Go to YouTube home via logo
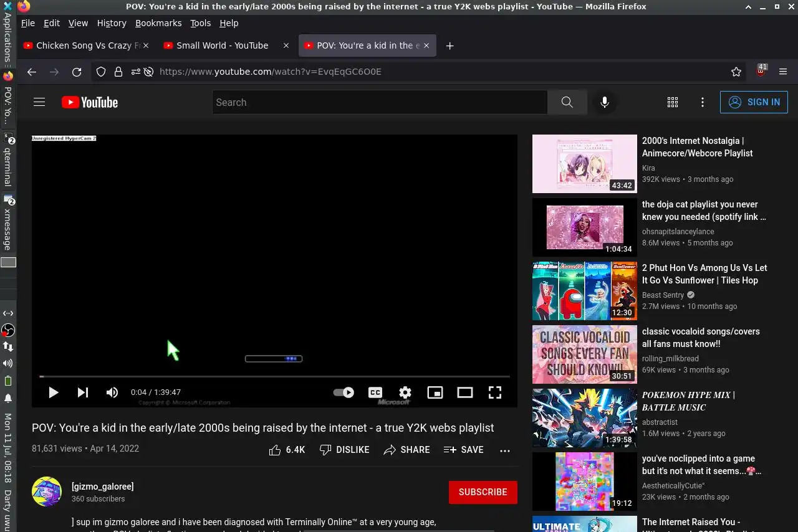The image size is (798, 532). coord(90,102)
